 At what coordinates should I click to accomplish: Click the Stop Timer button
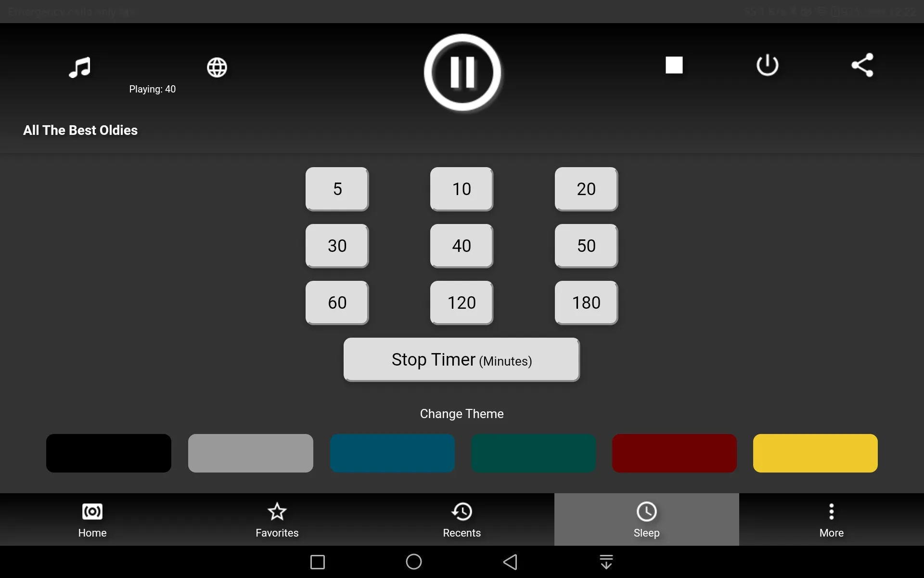[462, 360]
